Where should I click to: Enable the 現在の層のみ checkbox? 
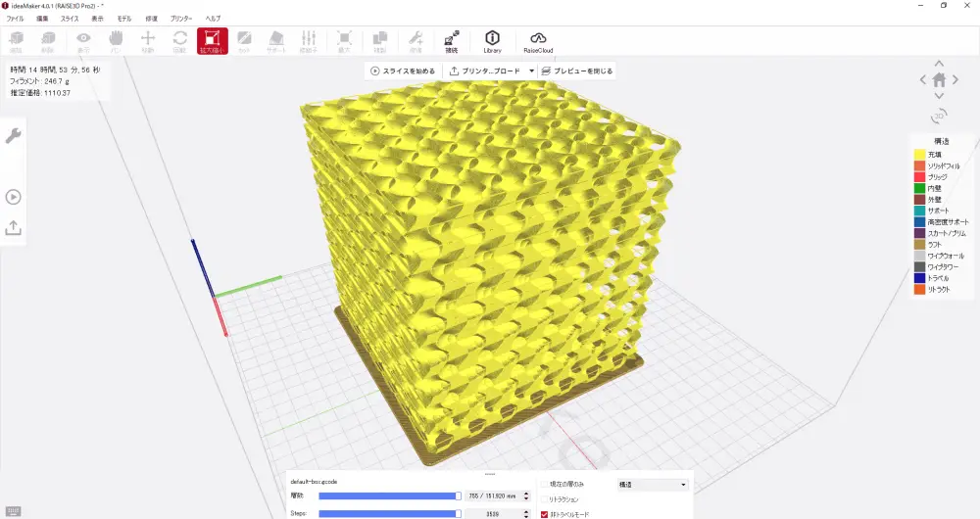tap(545, 484)
